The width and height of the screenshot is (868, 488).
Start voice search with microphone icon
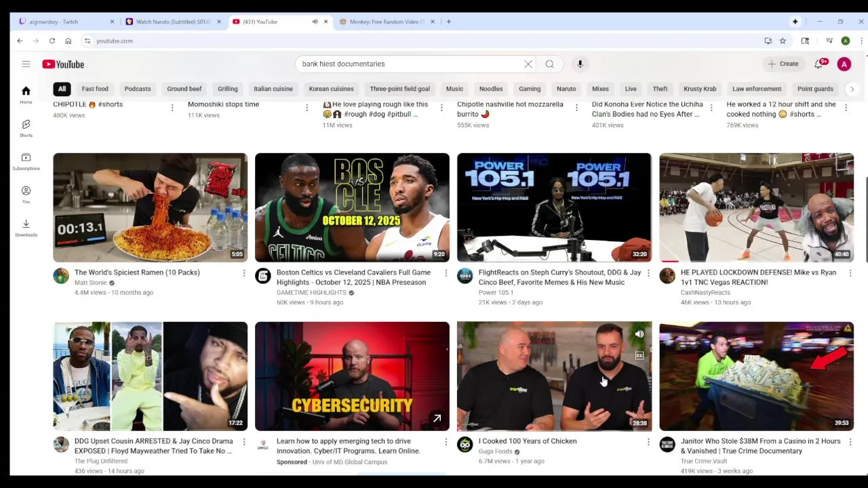[x=580, y=64]
